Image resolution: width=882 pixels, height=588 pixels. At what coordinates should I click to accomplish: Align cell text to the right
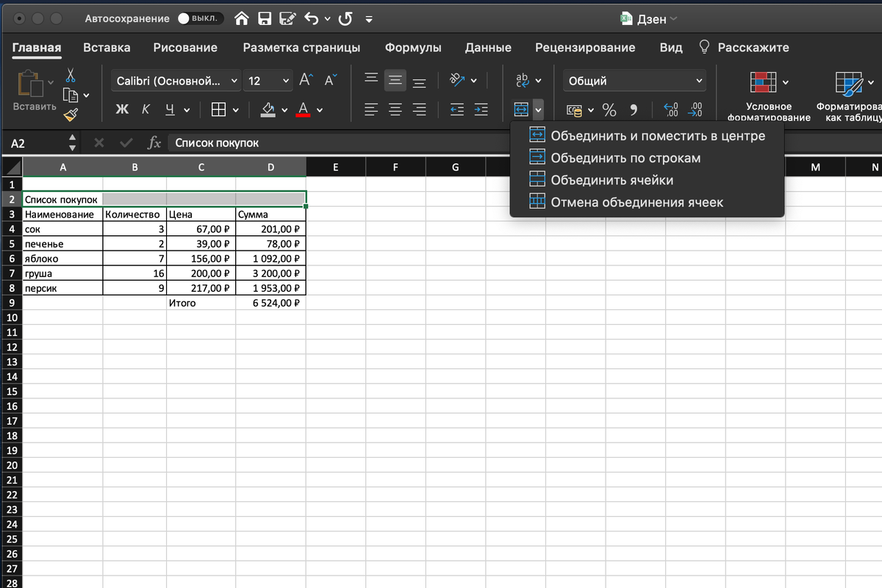coord(419,110)
